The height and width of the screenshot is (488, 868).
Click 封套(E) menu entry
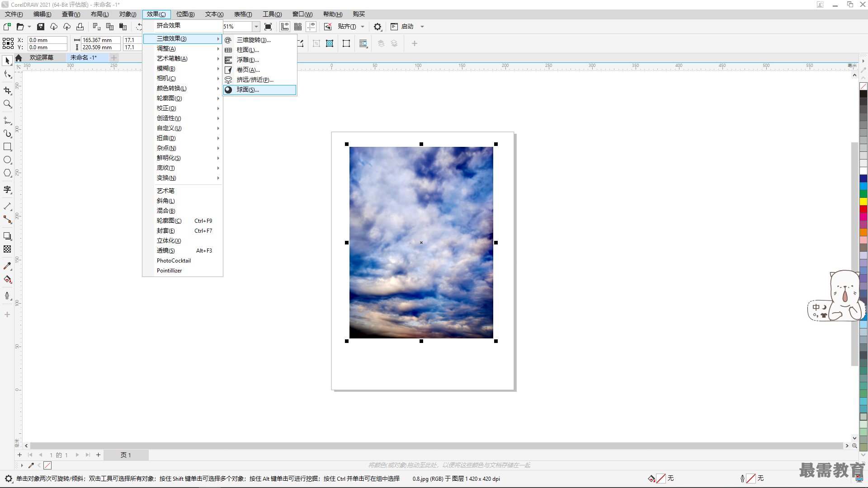(183, 230)
